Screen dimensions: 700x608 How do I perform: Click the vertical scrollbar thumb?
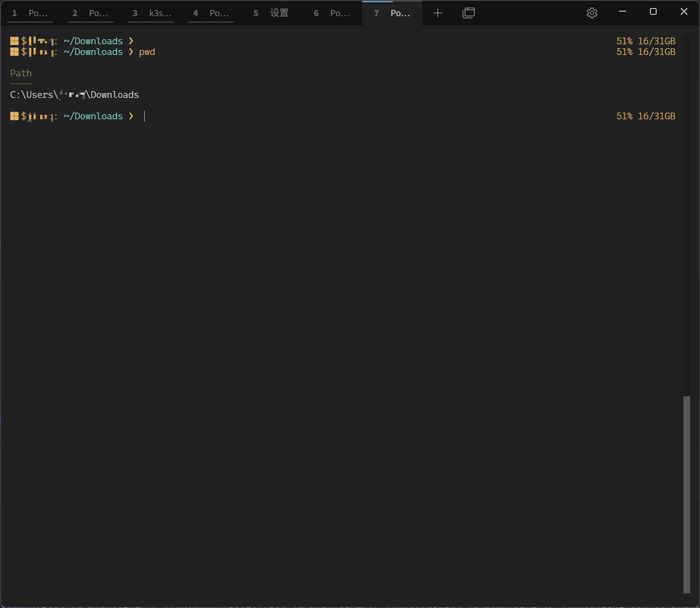pyautogui.click(x=687, y=494)
